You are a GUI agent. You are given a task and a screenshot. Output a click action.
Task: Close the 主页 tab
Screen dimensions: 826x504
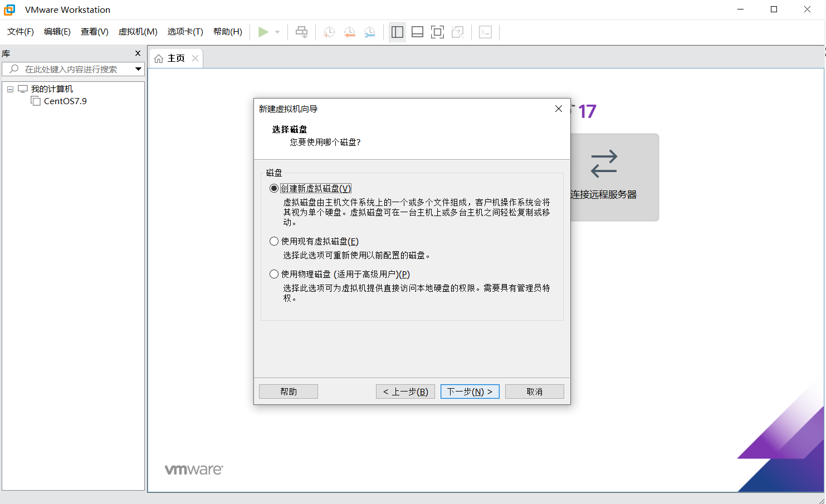click(x=195, y=58)
